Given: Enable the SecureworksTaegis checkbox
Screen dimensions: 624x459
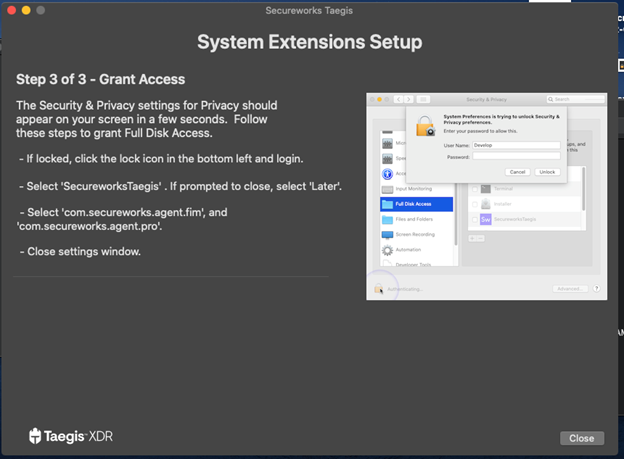Looking at the screenshot, I should tap(472, 218).
